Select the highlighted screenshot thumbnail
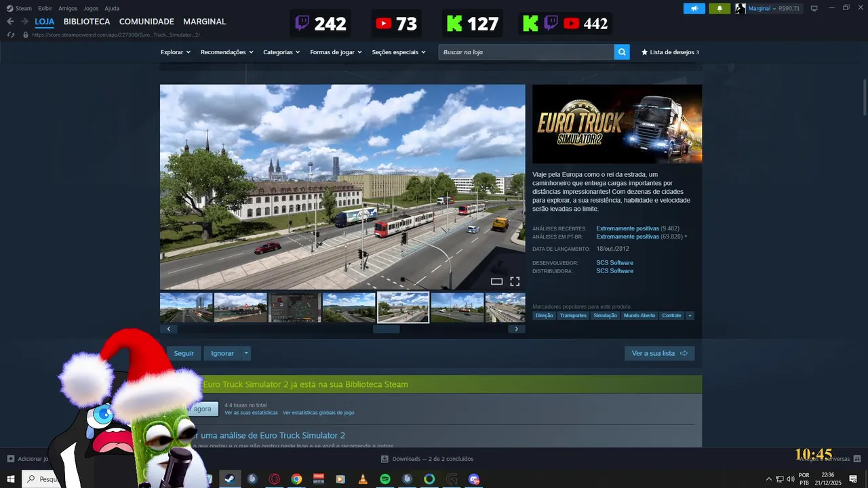The width and height of the screenshot is (868, 488). (403, 308)
